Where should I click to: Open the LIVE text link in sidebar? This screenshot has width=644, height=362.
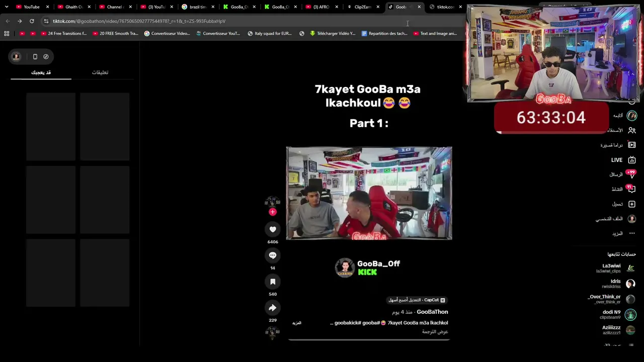coord(617,160)
